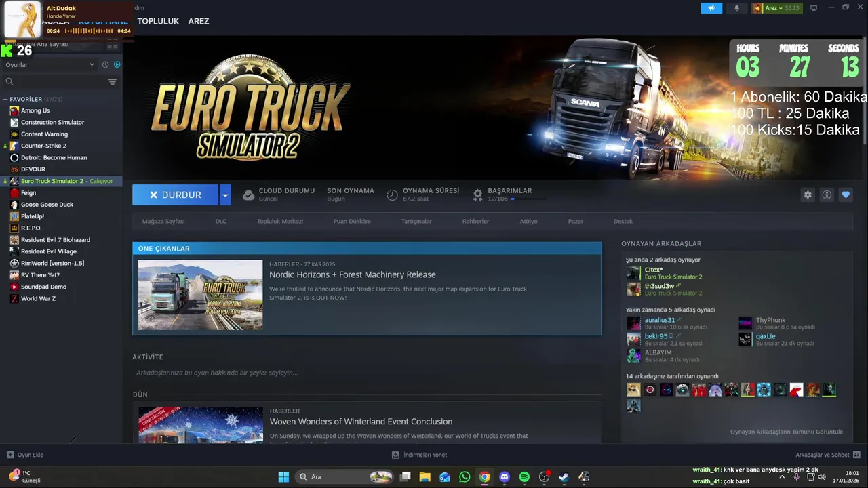Type in the activity comment field
Screen dimensions: 868x488
367,373
